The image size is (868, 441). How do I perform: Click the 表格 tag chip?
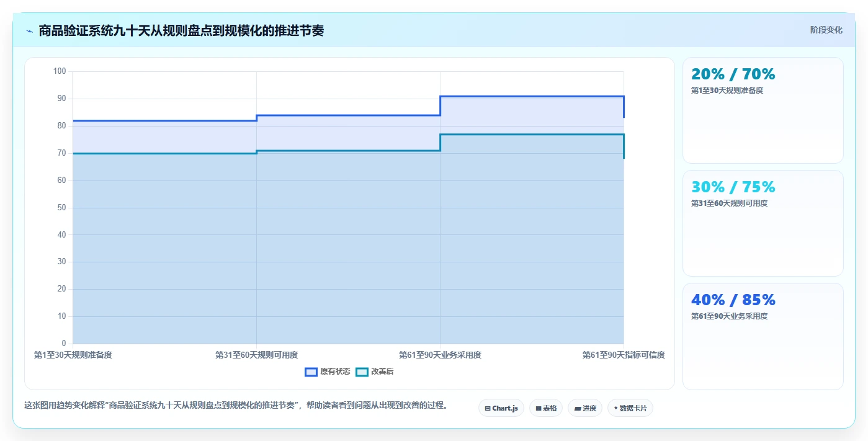pyautogui.click(x=546, y=408)
